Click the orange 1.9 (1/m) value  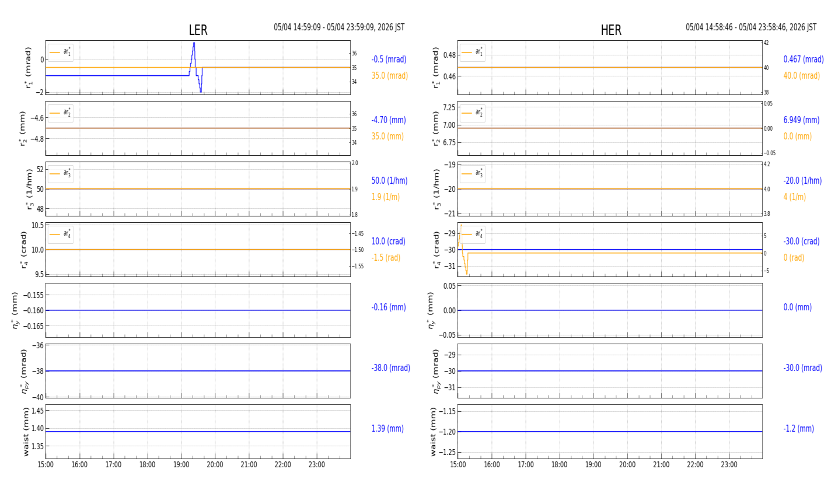click(385, 197)
